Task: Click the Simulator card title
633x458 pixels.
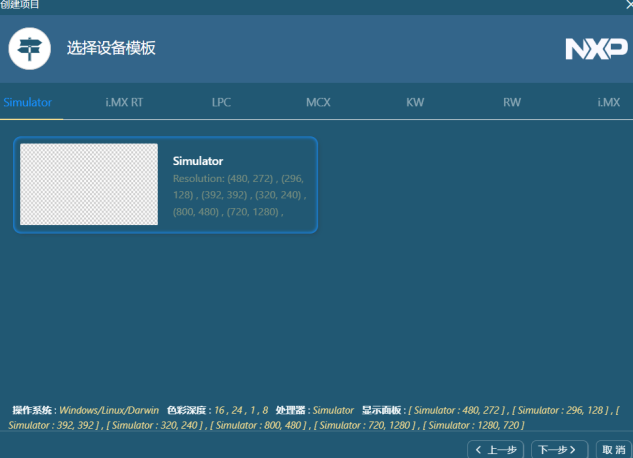Action: [x=198, y=161]
